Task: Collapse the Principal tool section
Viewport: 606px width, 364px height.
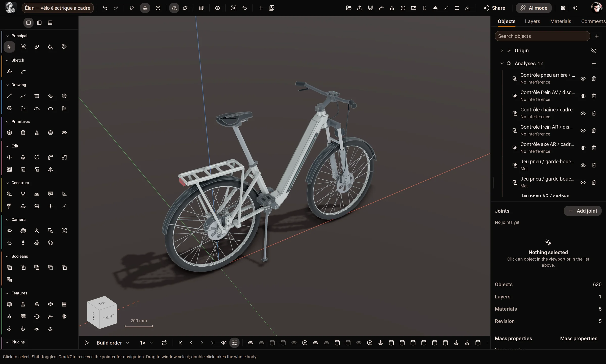Action: [7, 36]
